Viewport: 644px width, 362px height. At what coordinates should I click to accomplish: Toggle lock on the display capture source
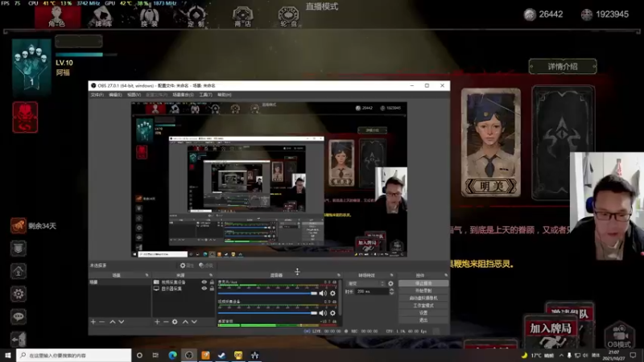[x=212, y=289]
